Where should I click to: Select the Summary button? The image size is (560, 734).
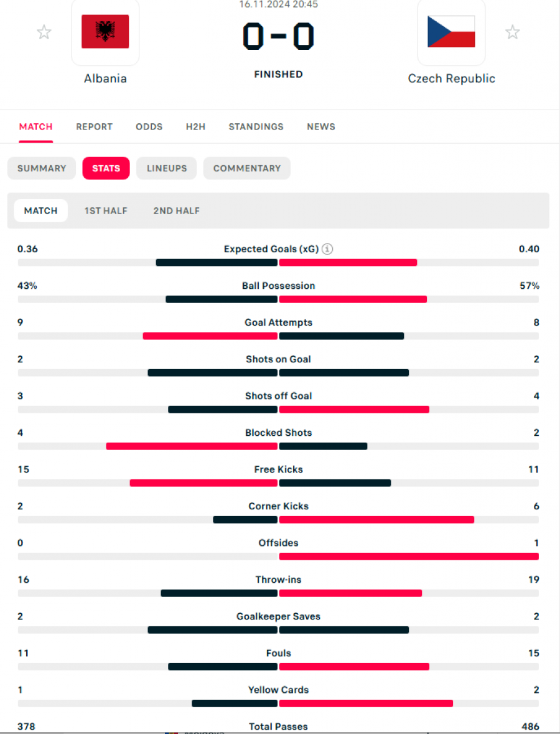(42, 168)
